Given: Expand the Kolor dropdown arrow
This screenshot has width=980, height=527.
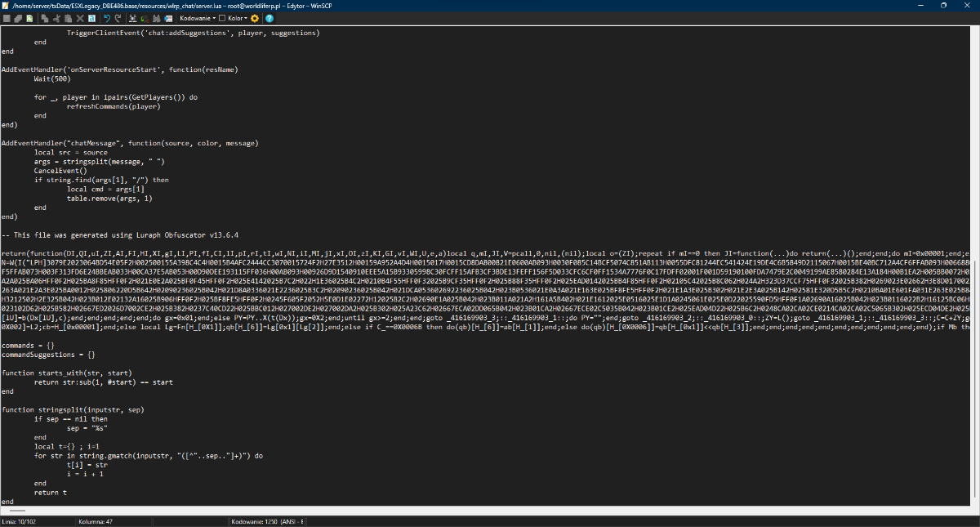Looking at the screenshot, I should pos(246,18).
